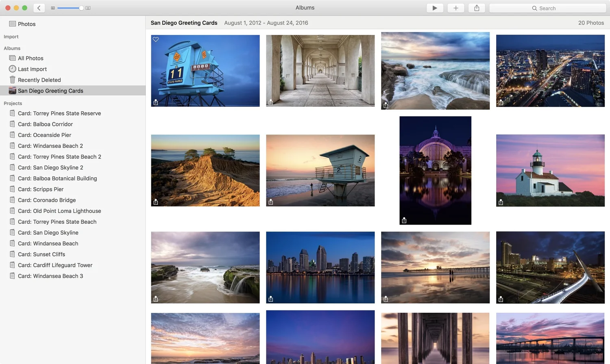
Task: Click the share badge on the curved bridge night photo
Action: click(501, 299)
